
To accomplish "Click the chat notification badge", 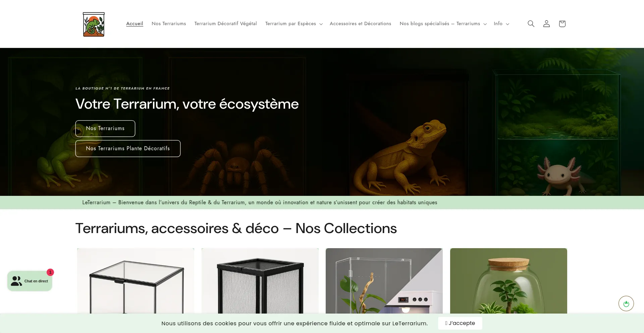I will (x=50, y=272).
